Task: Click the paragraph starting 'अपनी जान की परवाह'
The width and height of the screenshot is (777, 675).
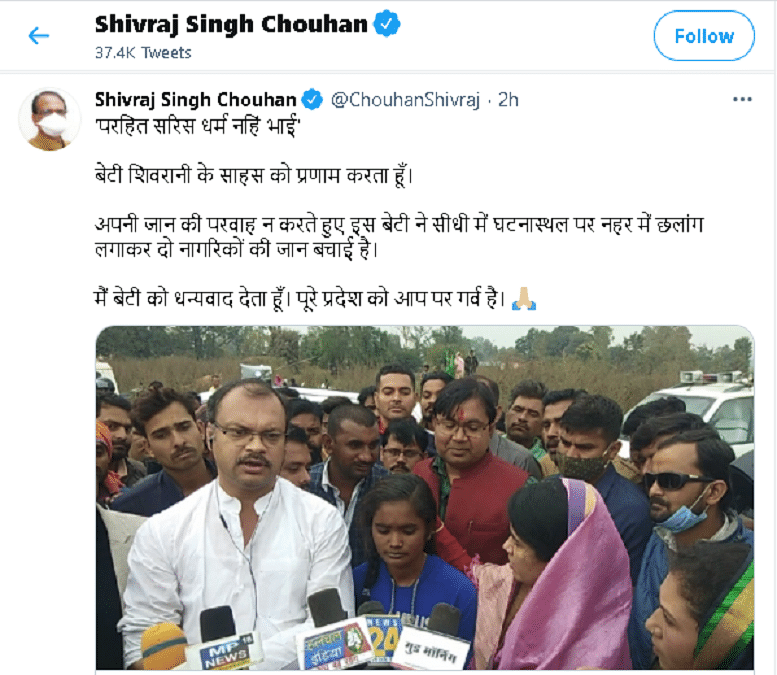Action: pos(399,237)
